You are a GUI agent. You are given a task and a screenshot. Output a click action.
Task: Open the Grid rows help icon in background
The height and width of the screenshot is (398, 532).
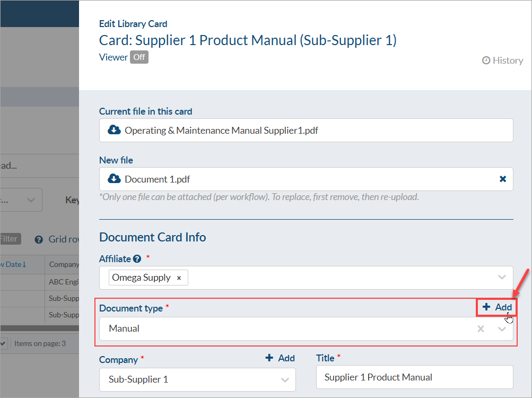pyautogui.click(x=39, y=240)
